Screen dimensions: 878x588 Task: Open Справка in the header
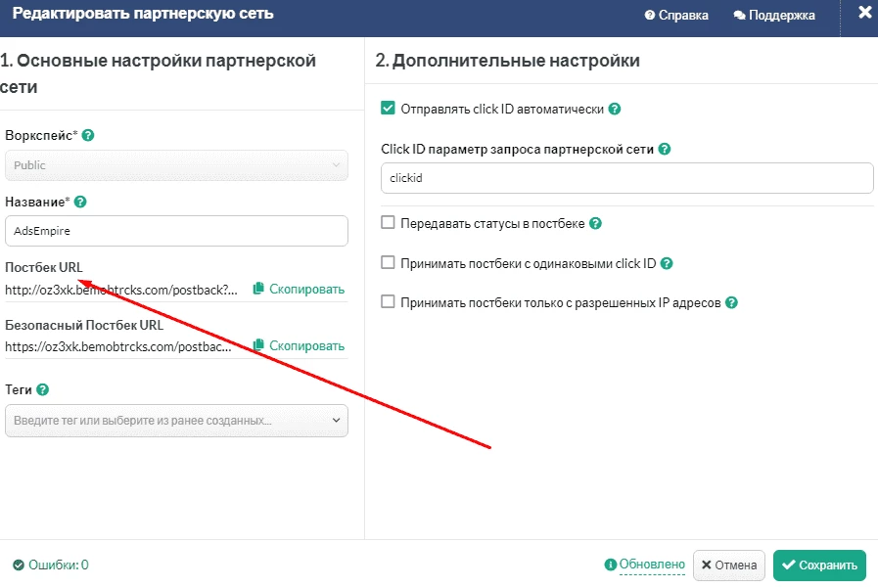point(676,15)
